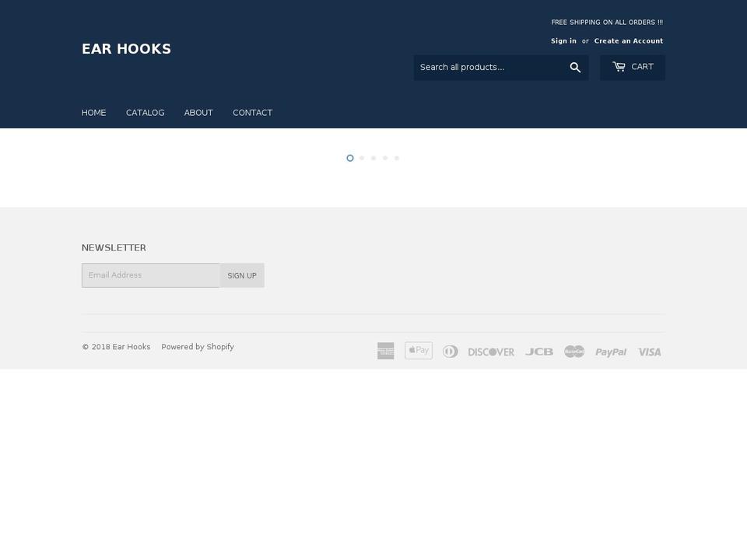The image size is (747, 560).
Task: Select the third slideshow dot
Action: click(x=373, y=158)
